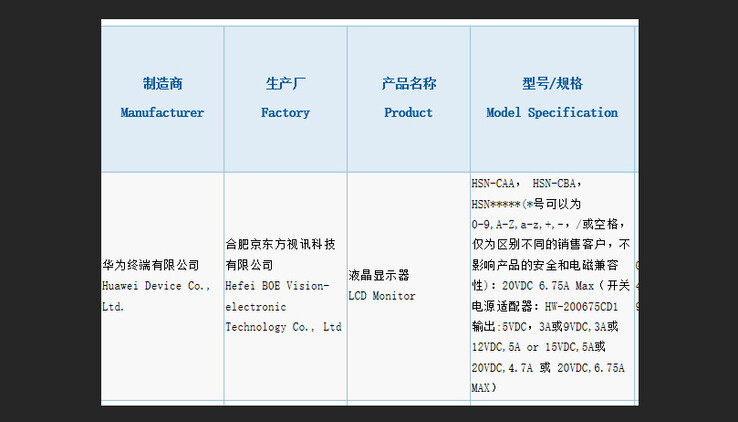
Task: Select Hefei BOE Vision-electronic Technology text
Action: [283, 306]
